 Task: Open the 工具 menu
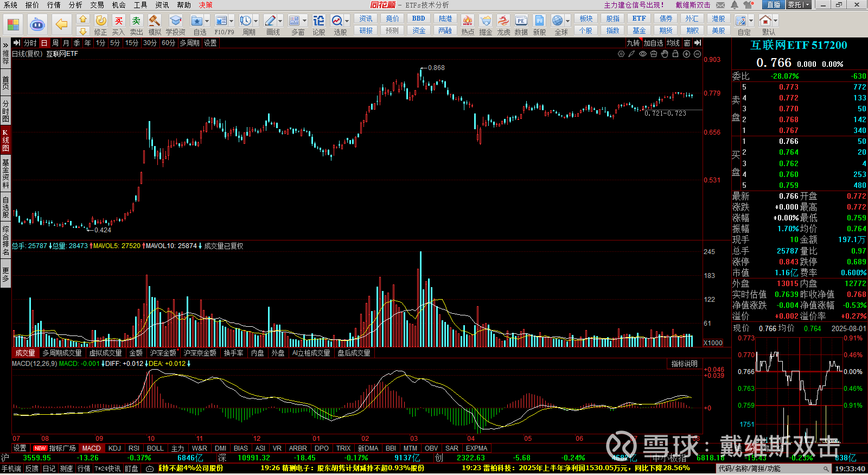[x=141, y=5]
